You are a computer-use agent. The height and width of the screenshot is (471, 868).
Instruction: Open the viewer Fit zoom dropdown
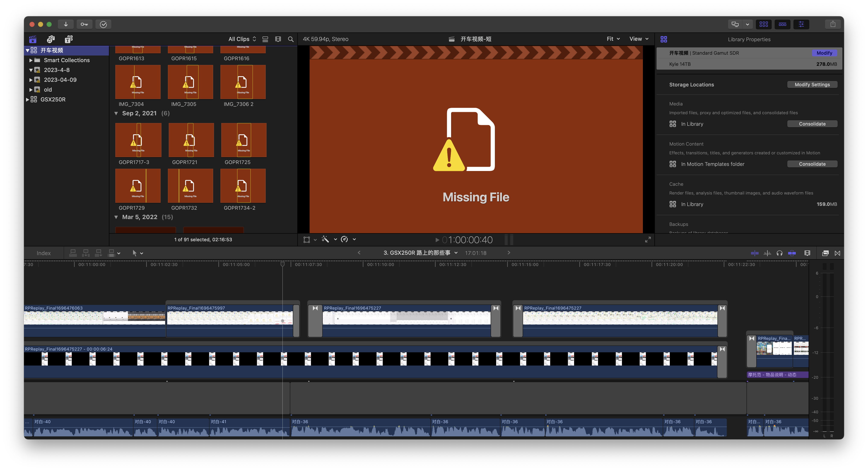point(613,39)
